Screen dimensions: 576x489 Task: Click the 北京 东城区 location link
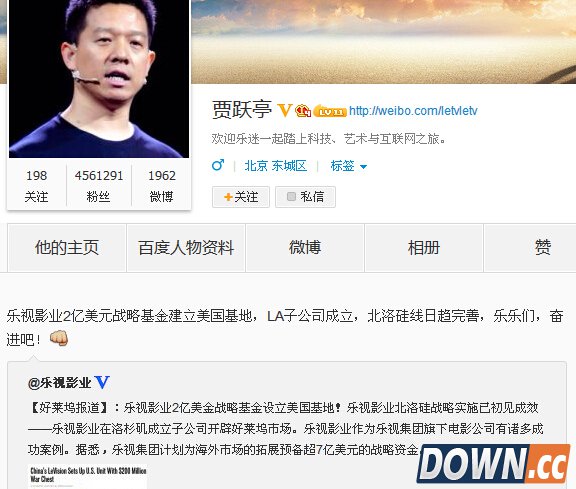point(276,166)
